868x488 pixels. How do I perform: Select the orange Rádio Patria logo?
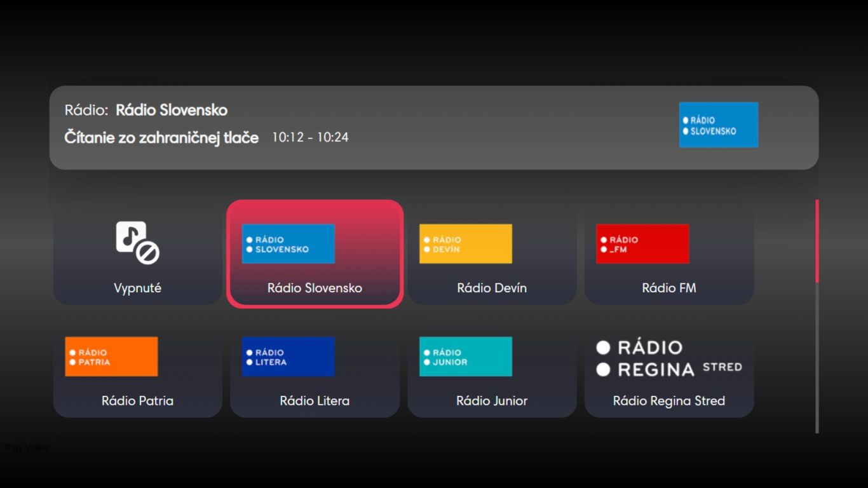tap(111, 356)
